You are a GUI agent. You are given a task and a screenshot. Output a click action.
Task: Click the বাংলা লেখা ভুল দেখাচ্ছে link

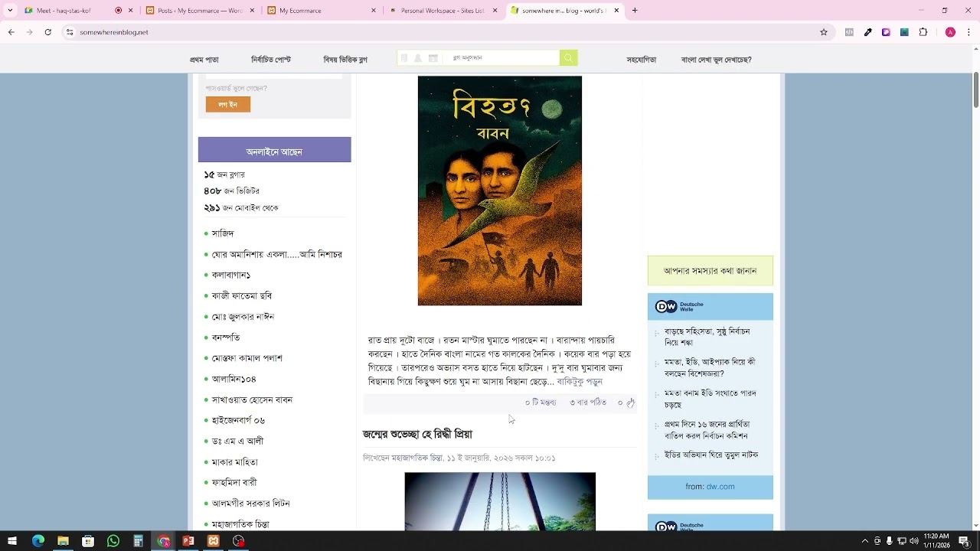[716, 60]
